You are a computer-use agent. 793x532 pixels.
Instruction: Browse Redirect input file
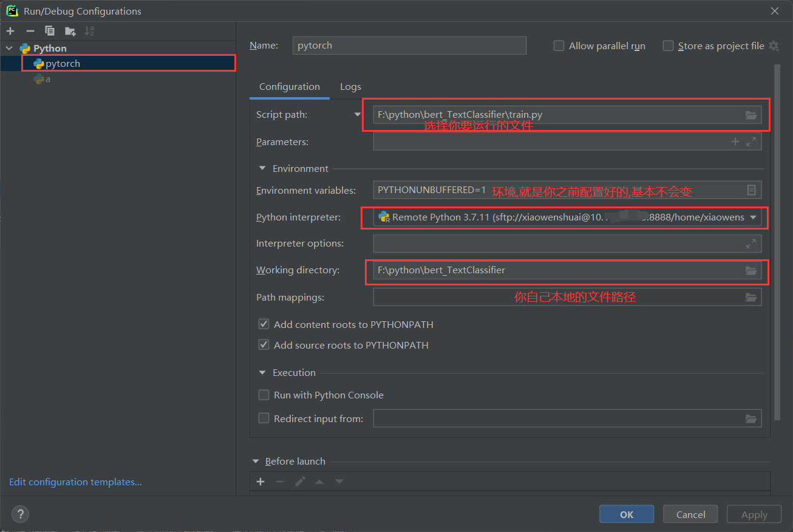751,418
